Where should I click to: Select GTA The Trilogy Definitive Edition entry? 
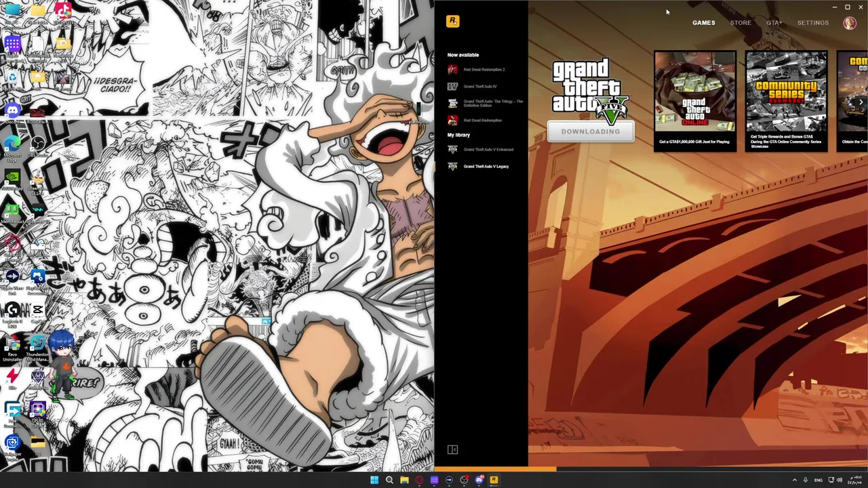coord(486,103)
